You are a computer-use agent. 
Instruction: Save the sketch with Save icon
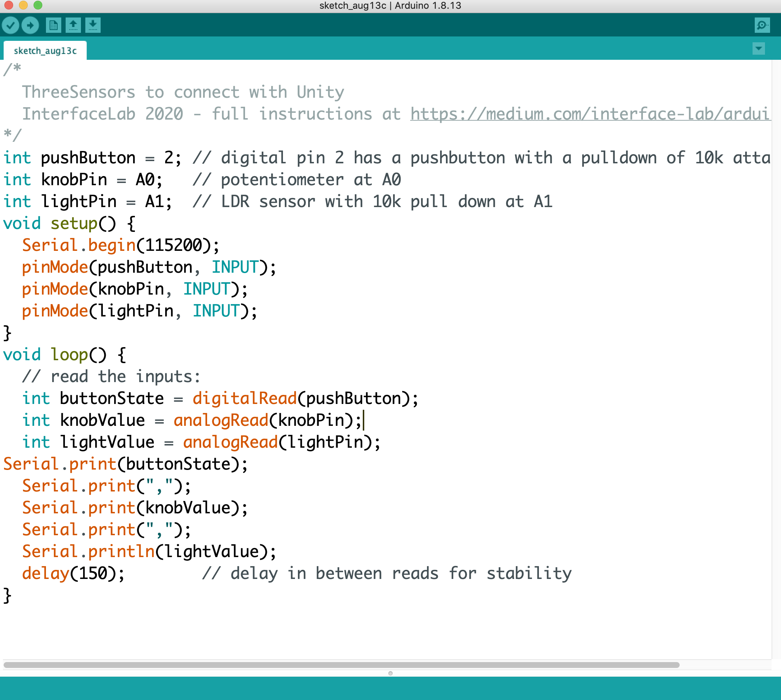93,26
